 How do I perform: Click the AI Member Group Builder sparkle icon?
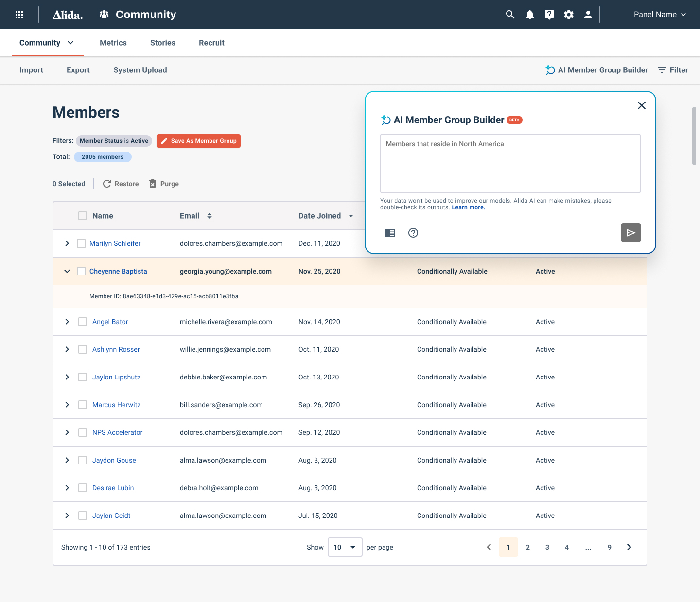point(550,70)
